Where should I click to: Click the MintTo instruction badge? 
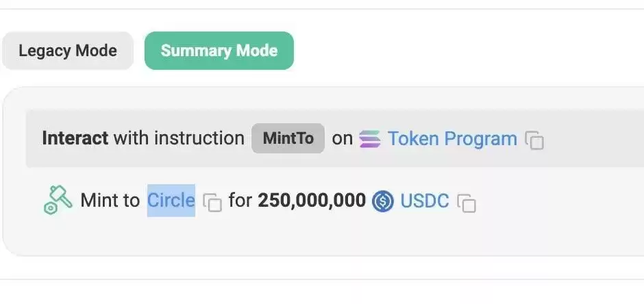pyautogui.click(x=288, y=138)
